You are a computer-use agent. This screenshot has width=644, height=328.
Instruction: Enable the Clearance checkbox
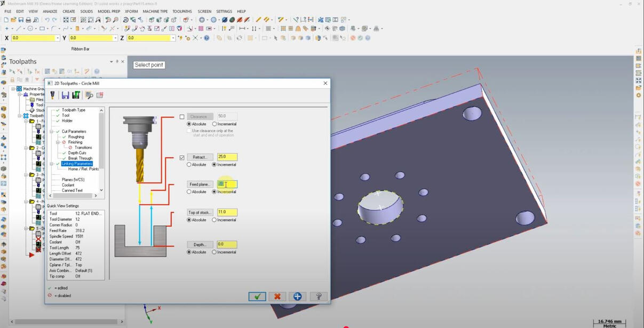pos(182,117)
